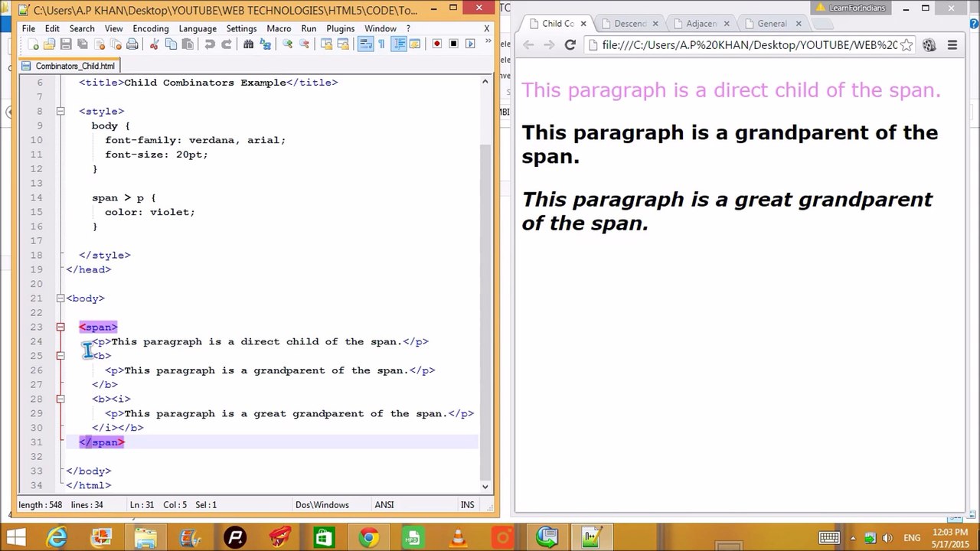Start macro recording red dot icon

pos(436,44)
